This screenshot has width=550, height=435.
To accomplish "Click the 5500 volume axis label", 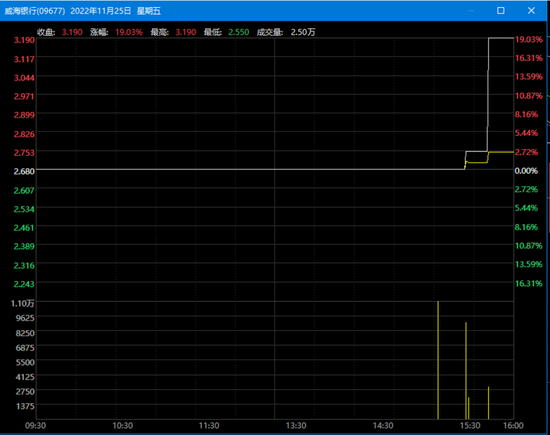I will click(25, 362).
